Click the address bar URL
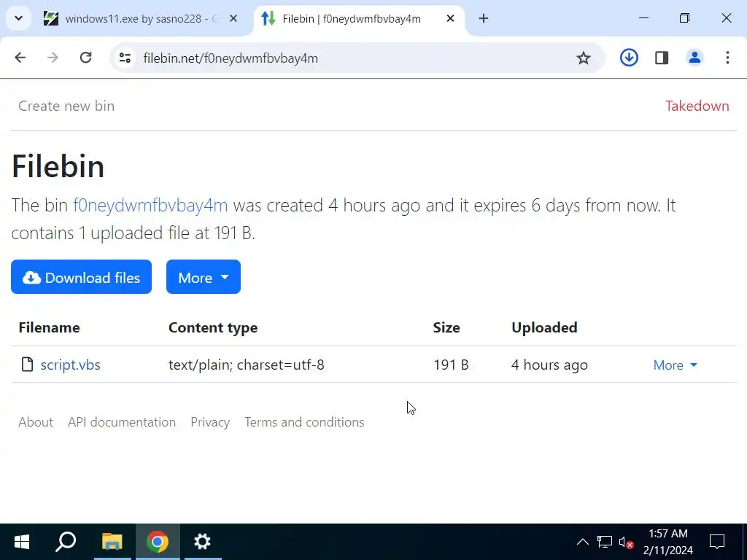The image size is (747, 560). 231,58
